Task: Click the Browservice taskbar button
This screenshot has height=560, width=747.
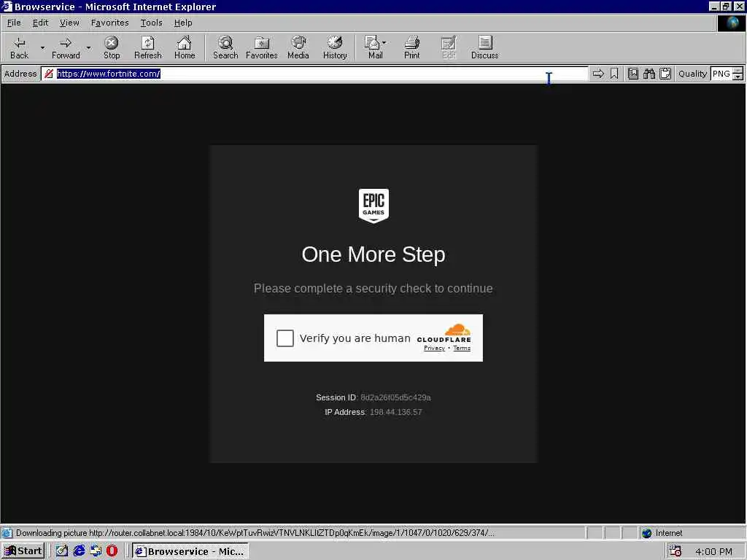Action: click(190, 551)
